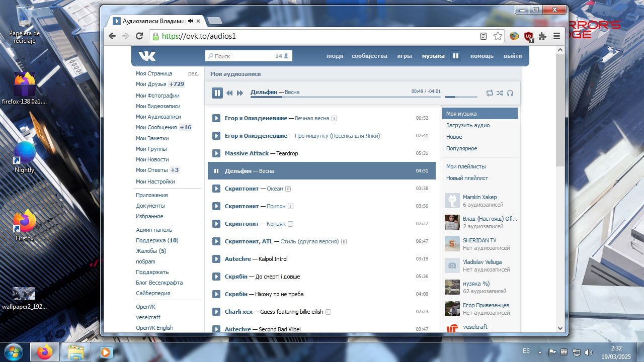Click the headphones icon in the player
This screenshot has height=362, width=644.
[510, 93]
